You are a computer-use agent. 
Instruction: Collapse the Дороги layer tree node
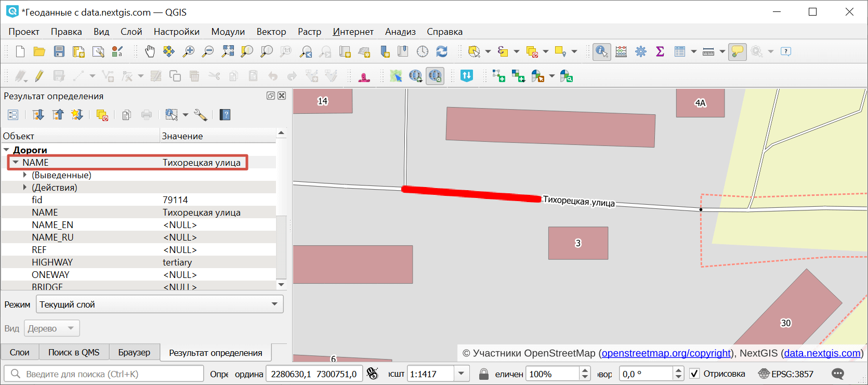(x=7, y=150)
